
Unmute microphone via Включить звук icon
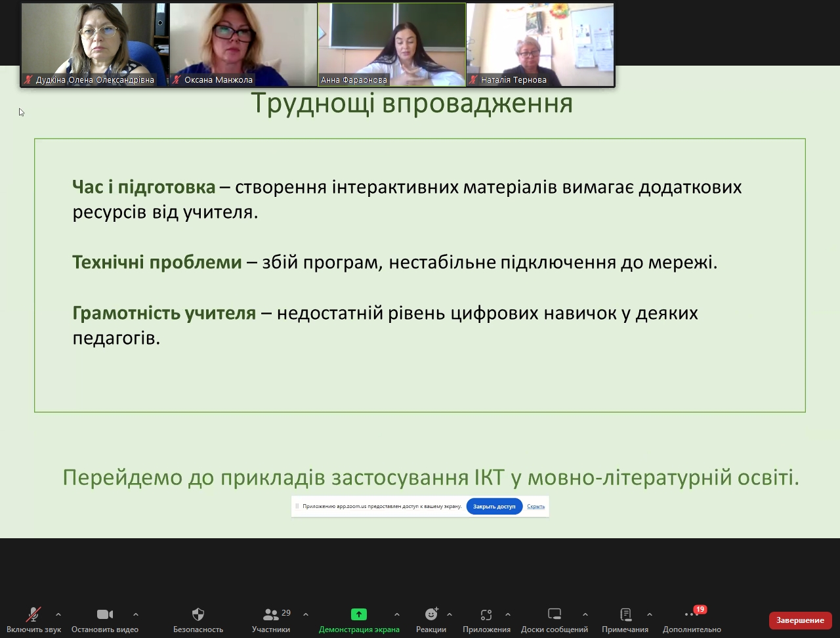click(33, 614)
